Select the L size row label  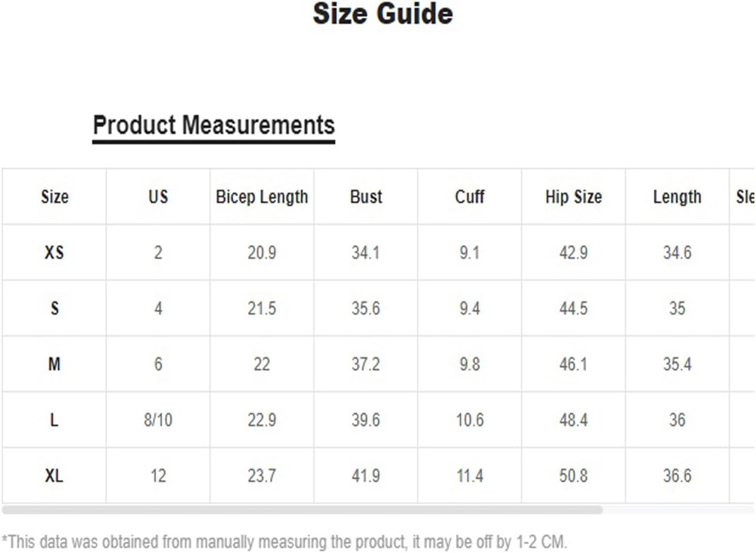pos(54,420)
